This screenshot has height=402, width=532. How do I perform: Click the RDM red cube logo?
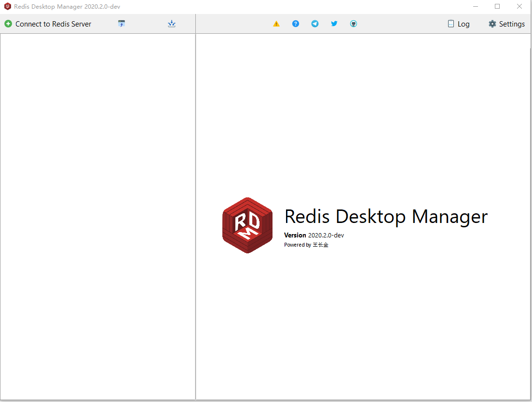[247, 225]
